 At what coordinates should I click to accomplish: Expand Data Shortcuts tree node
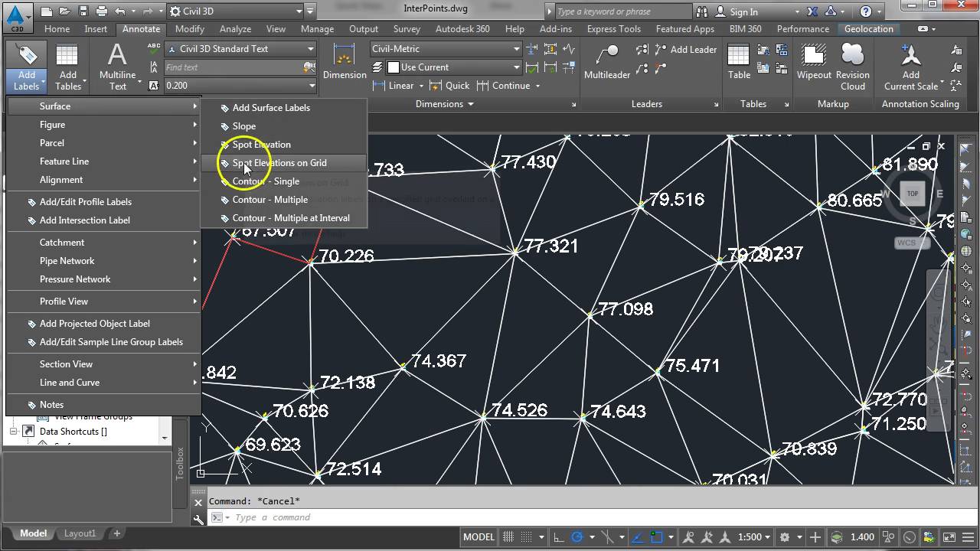pos(14,432)
